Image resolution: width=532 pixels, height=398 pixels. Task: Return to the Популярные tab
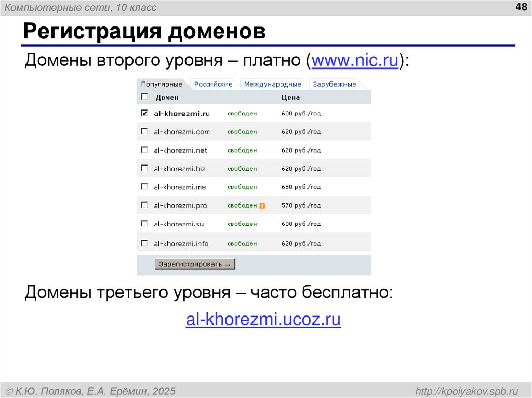tap(161, 84)
